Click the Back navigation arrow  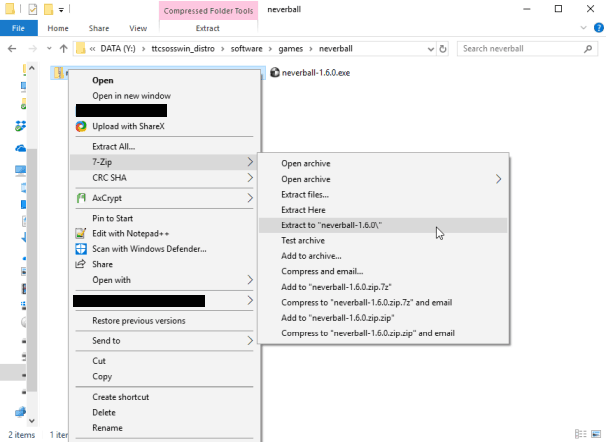coord(13,48)
